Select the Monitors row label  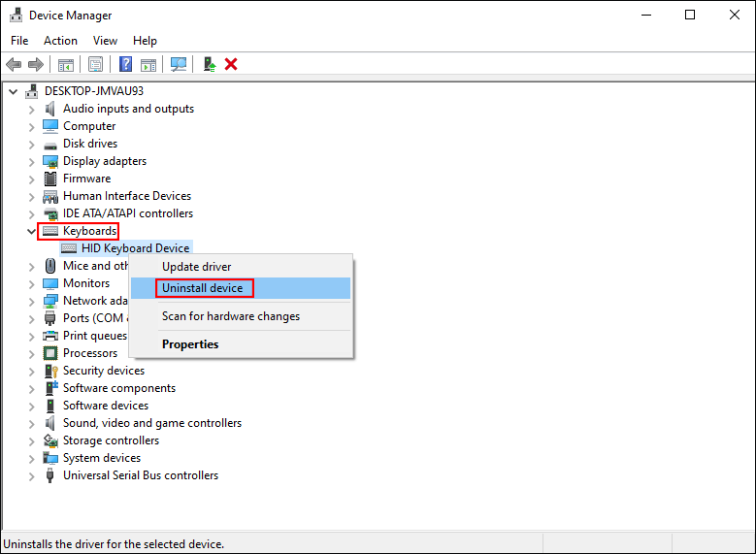86,283
